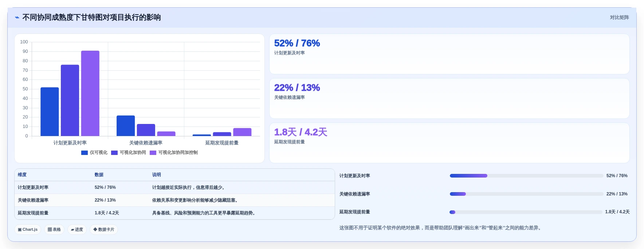Click the 可视化加协同 bar for 关键依赖遗漏率
644x249 pixels.
pyautogui.click(x=146, y=130)
